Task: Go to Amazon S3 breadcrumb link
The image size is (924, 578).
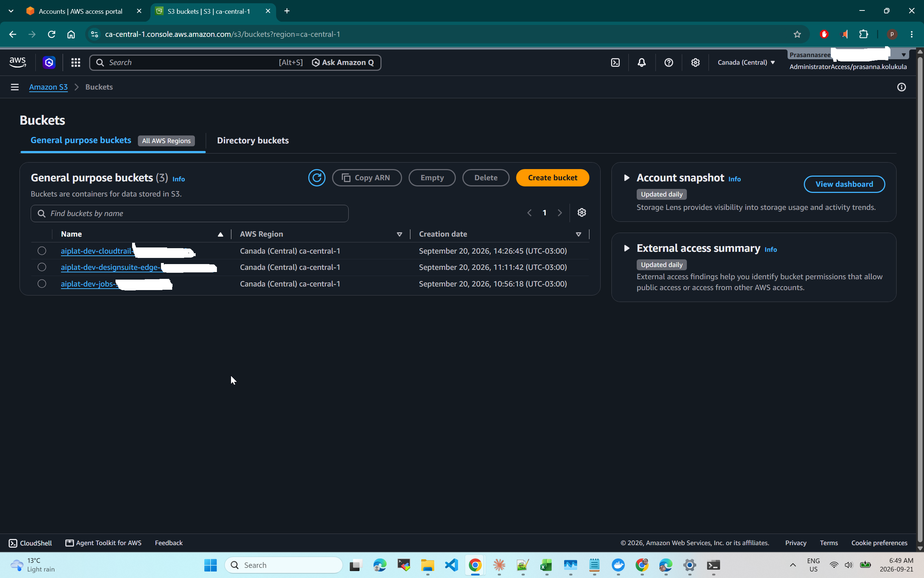Action: click(48, 87)
